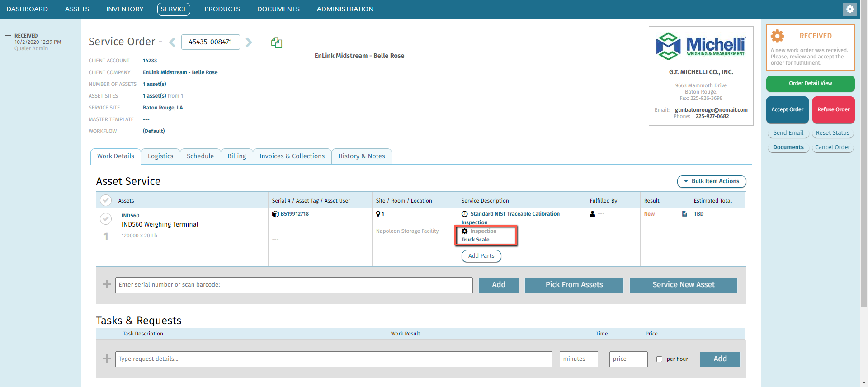The height and width of the screenshot is (387, 868).
Task: Click the Add Parts button
Action: pyautogui.click(x=481, y=256)
